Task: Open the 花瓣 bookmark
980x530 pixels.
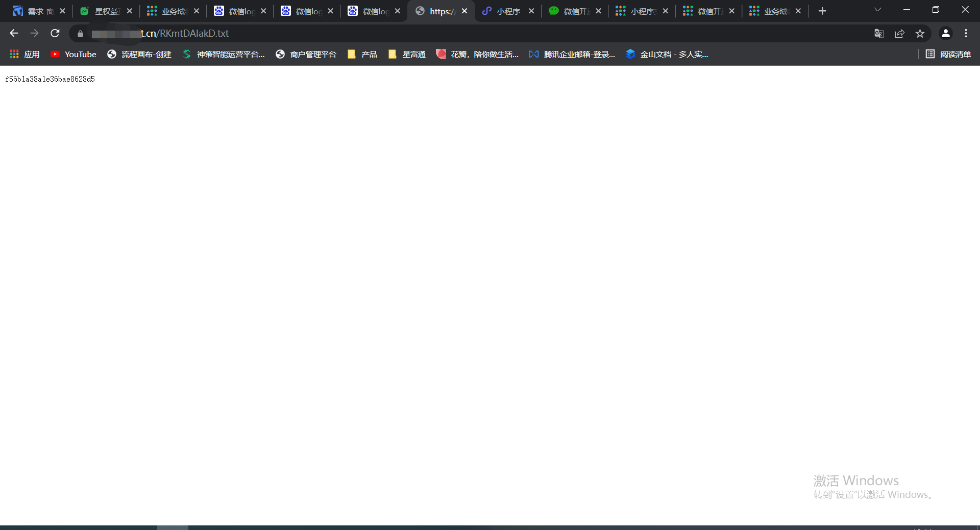Action: [x=477, y=54]
